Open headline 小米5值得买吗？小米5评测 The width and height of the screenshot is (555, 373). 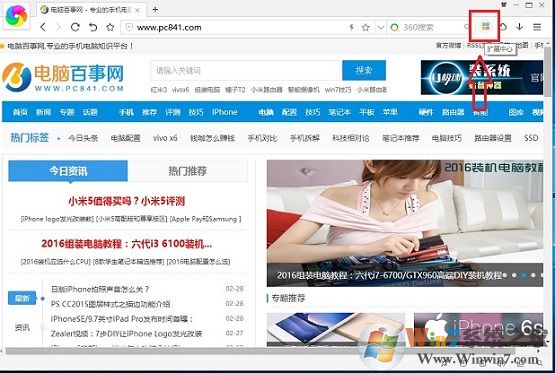(127, 201)
